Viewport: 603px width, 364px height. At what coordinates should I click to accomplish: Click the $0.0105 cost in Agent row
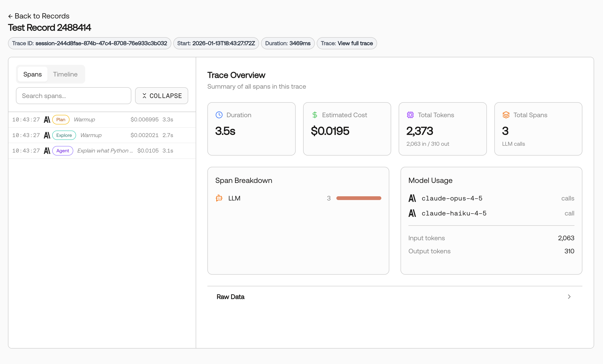(x=148, y=151)
